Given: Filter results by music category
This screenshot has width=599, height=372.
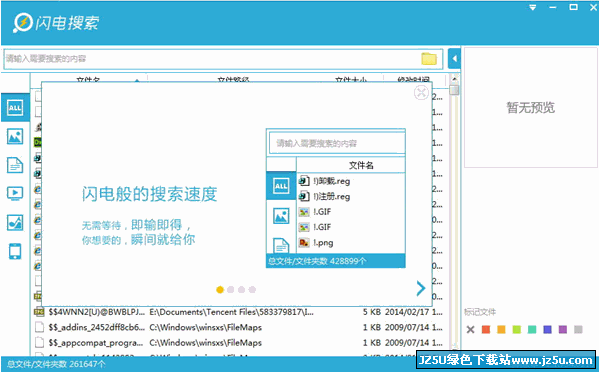Looking at the screenshot, I should tap(15, 222).
